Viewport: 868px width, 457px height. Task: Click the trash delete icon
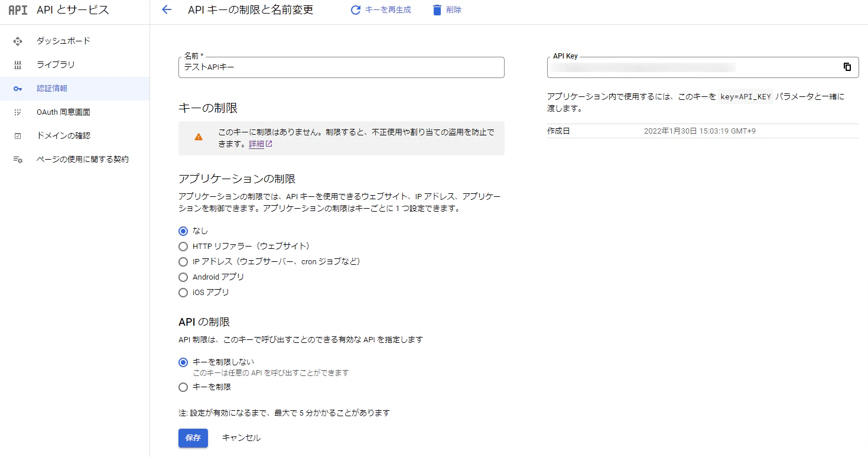coord(437,10)
